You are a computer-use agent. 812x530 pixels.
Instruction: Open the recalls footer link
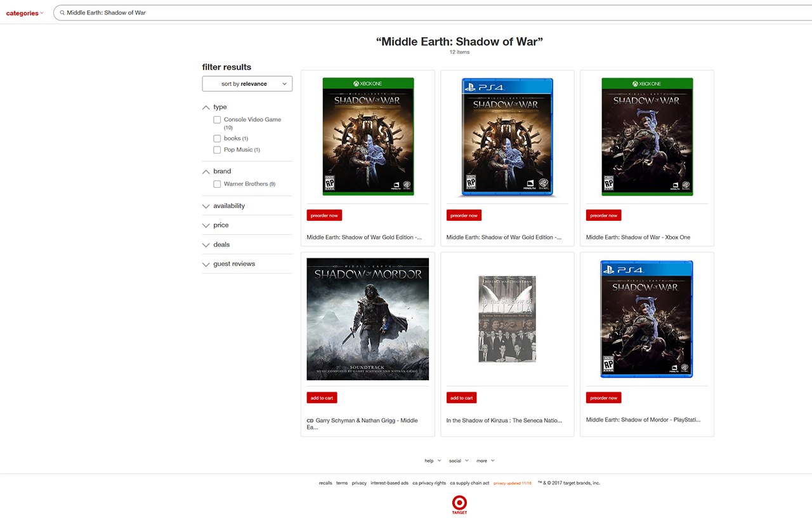click(325, 483)
